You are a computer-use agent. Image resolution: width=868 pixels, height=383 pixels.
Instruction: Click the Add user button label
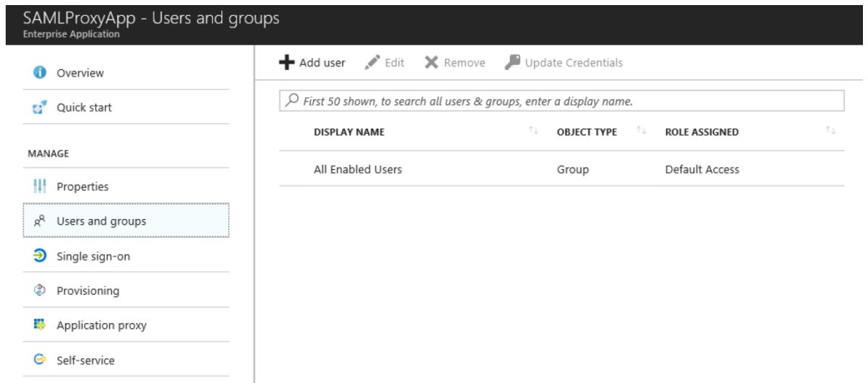tap(323, 63)
